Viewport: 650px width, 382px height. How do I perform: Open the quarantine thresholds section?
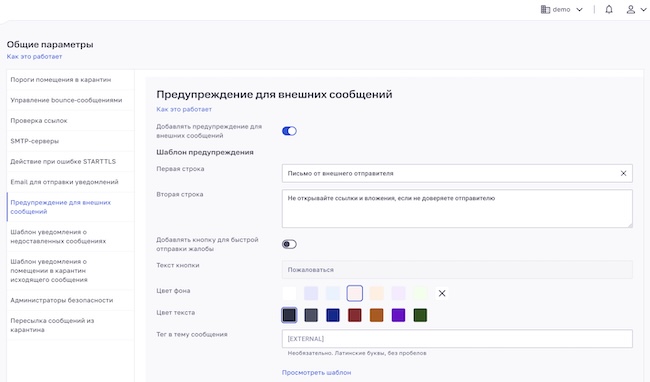point(70,80)
